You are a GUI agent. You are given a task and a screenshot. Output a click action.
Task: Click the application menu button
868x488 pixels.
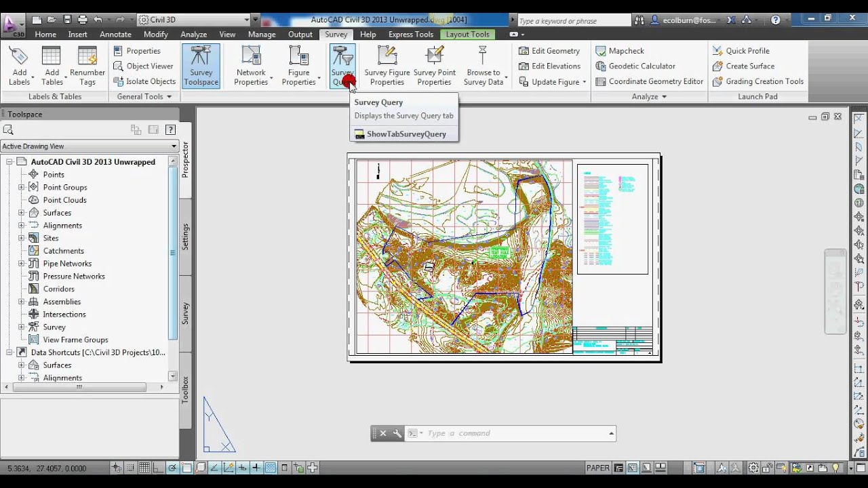[x=13, y=26]
